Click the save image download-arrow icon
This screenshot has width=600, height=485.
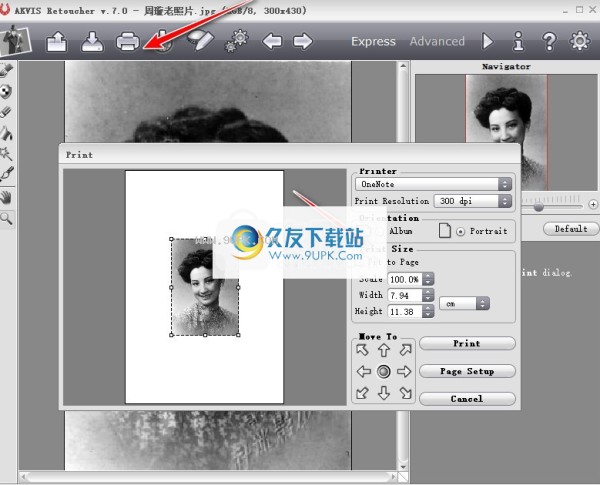coord(92,41)
